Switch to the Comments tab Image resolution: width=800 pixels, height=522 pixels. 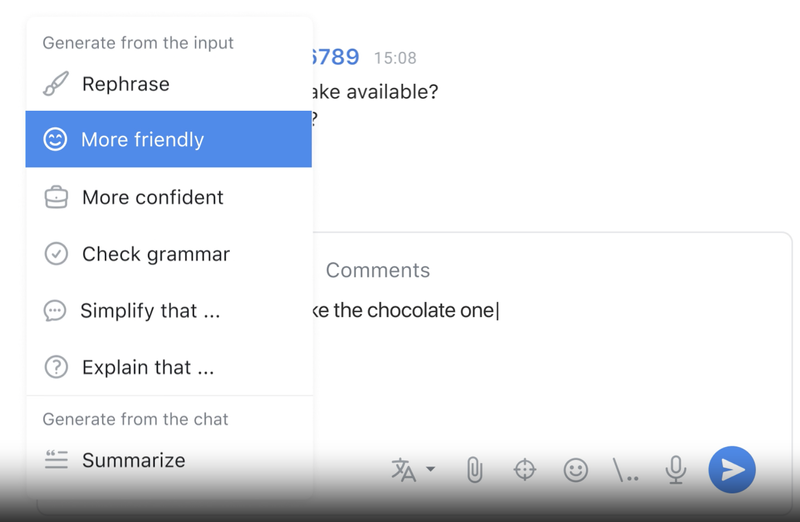[x=378, y=270]
